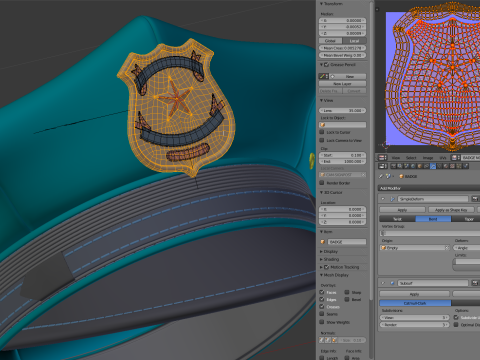This screenshot has height=360, width=480.
Task: Open the View menu in UV editor
Action: [x=396, y=158]
